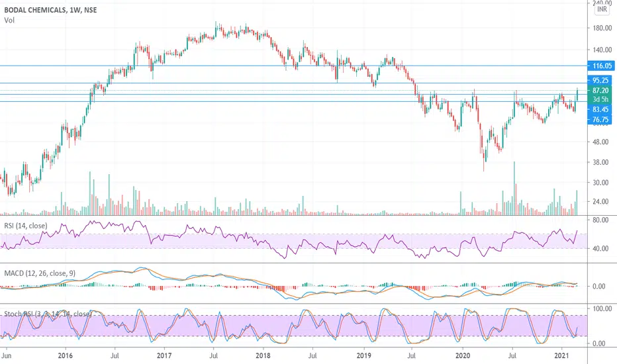Click the 3d 5h countdown label

(600, 99)
